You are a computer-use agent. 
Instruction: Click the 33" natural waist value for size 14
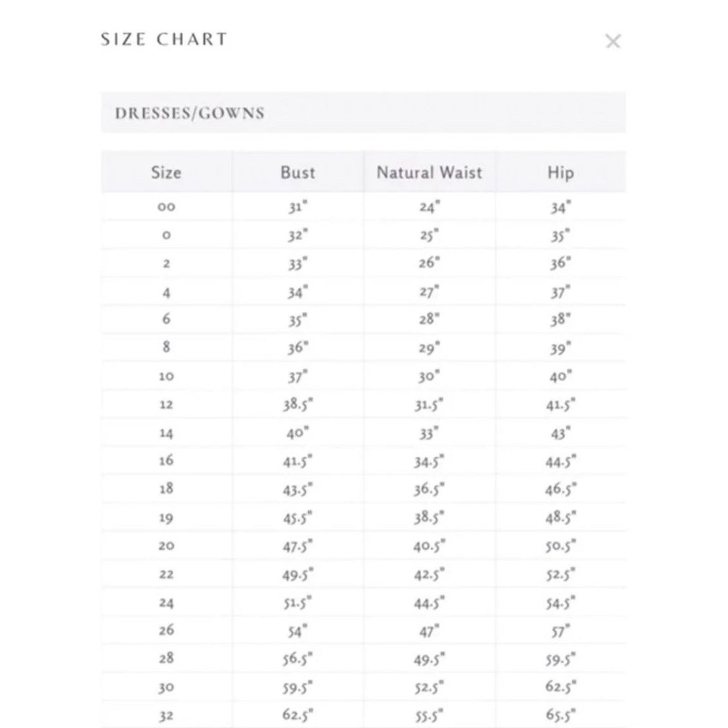429,433
